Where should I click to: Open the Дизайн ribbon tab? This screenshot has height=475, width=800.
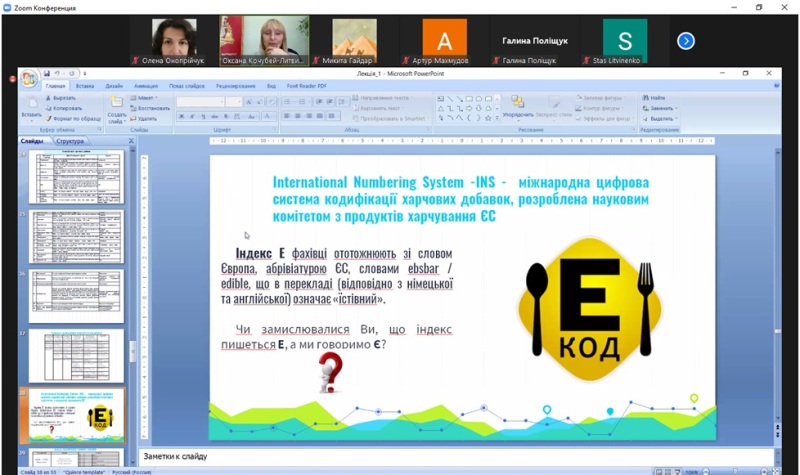coord(114,86)
